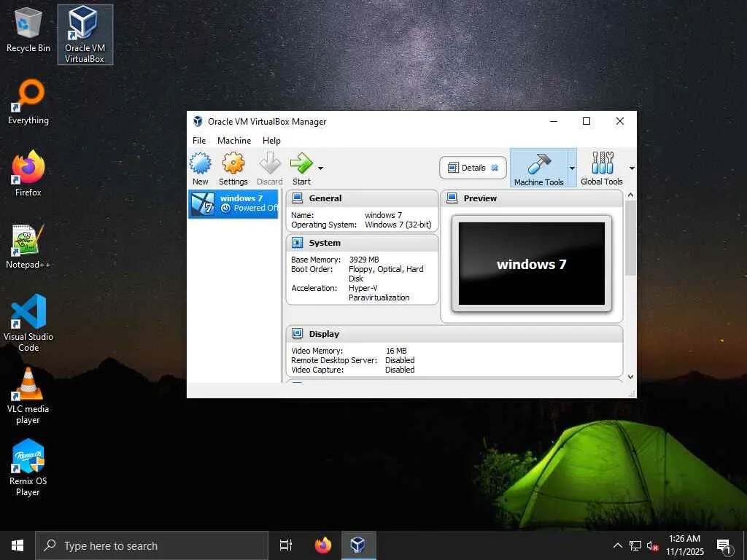Viewport: 747px width, 560px height.
Task: Open the Start button dropdown arrow
Action: [321, 168]
